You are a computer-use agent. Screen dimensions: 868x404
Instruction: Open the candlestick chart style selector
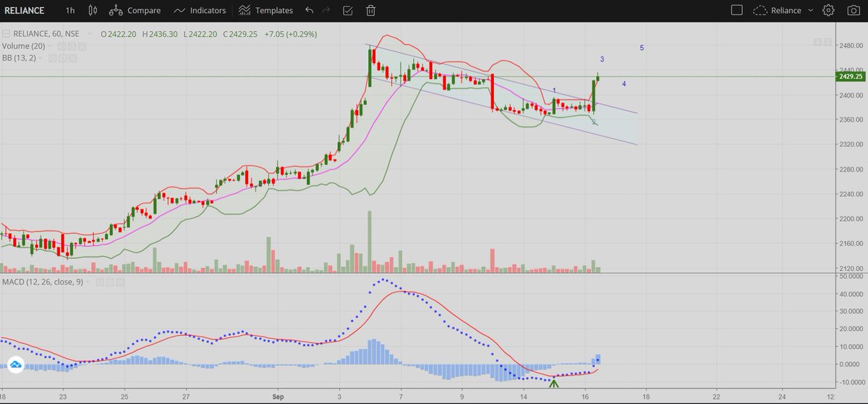(92, 10)
